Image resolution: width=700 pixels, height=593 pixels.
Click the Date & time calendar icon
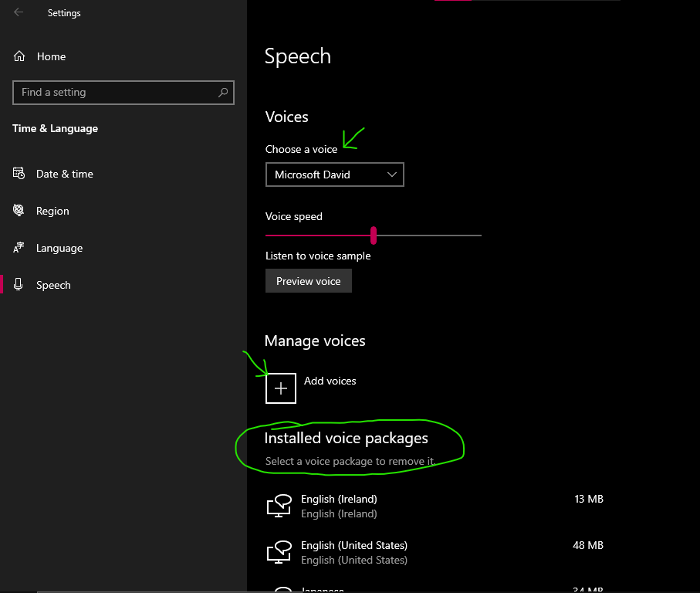(19, 174)
